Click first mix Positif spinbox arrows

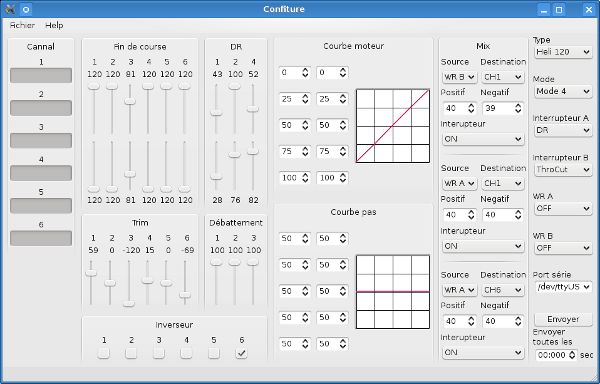tap(471, 108)
